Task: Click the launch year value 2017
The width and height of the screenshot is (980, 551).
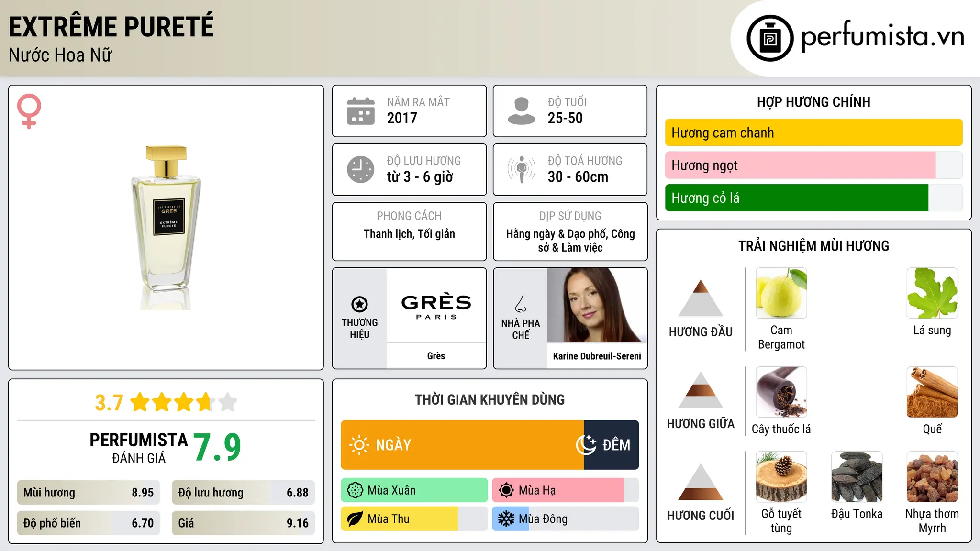Action: point(402,118)
